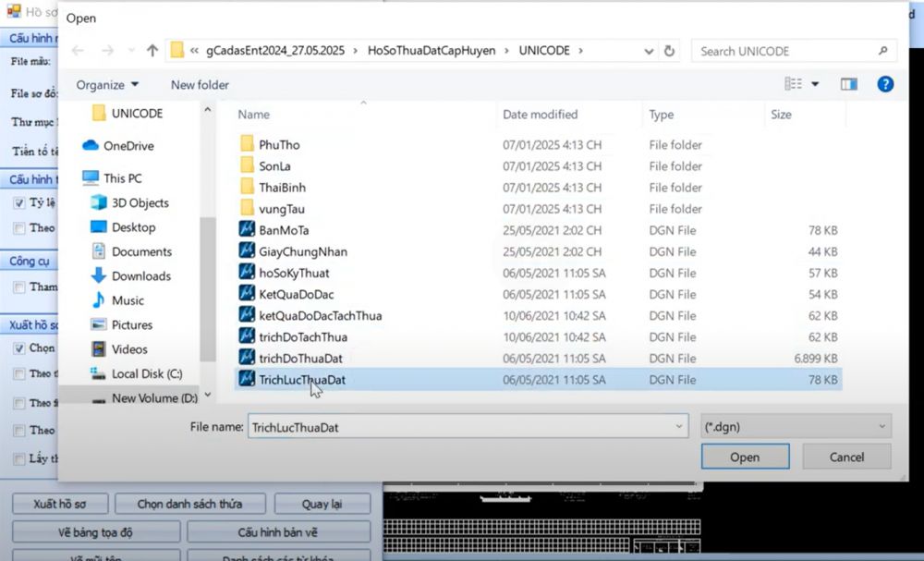Screen dimensions: 924x561
Task: Click the blue Help question mark icon
Action: pyautogui.click(x=884, y=84)
